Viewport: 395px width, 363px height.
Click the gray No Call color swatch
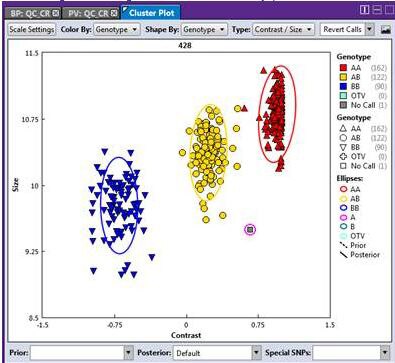343,105
